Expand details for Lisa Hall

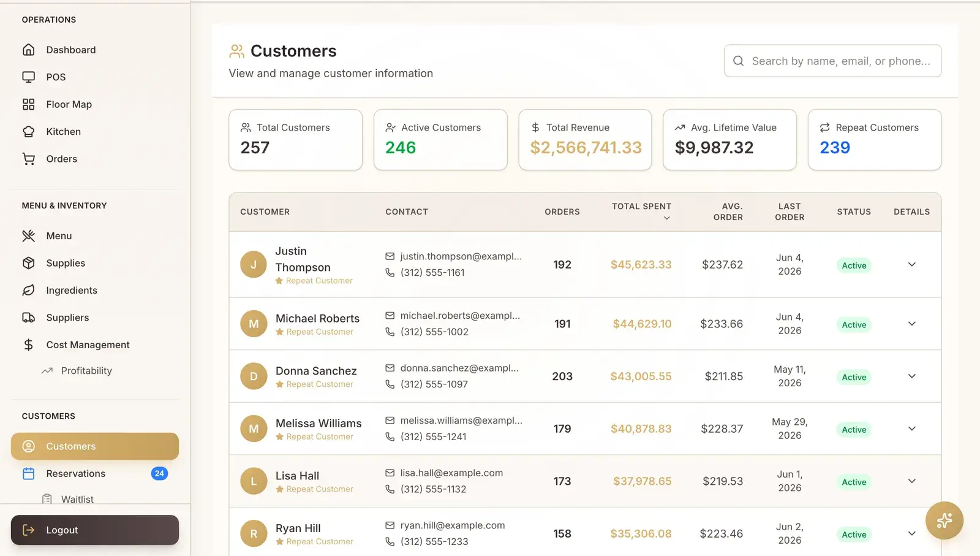[911, 481]
